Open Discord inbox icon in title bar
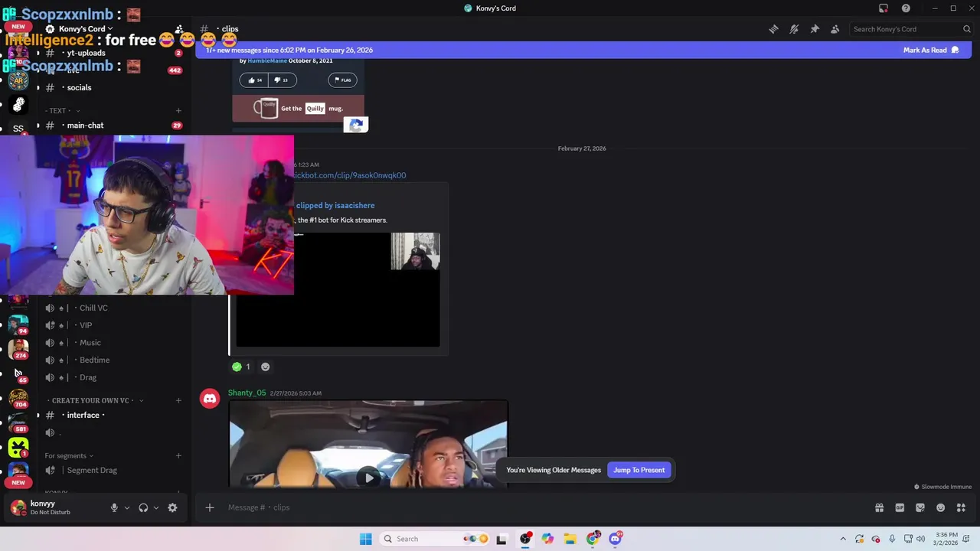The image size is (980, 551). point(884,8)
